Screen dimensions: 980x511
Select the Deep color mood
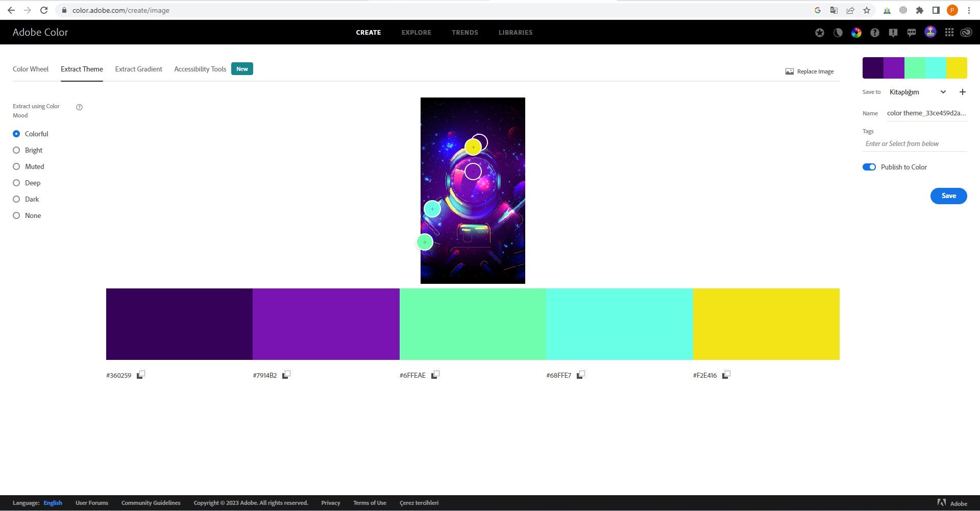[x=16, y=183]
